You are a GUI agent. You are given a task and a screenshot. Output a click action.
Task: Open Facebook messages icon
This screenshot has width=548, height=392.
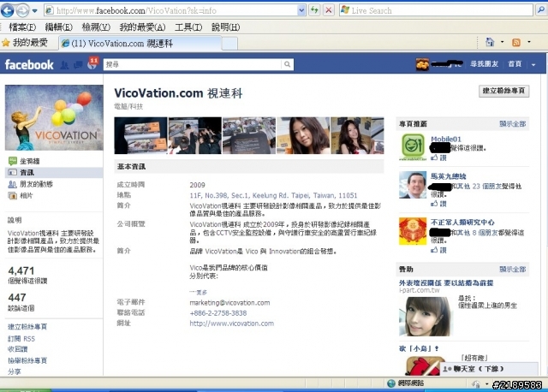[x=78, y=65]
